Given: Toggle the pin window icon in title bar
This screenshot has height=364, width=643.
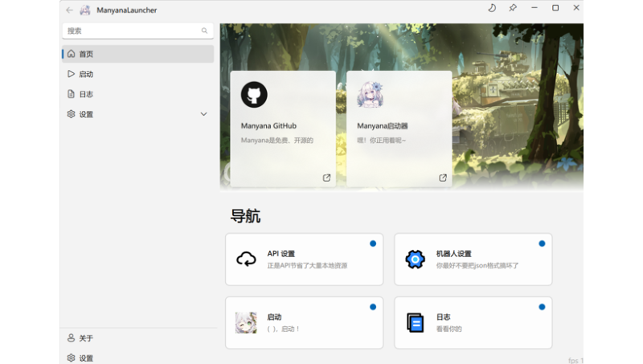Looking at the screenshot, I should point(513,8).
